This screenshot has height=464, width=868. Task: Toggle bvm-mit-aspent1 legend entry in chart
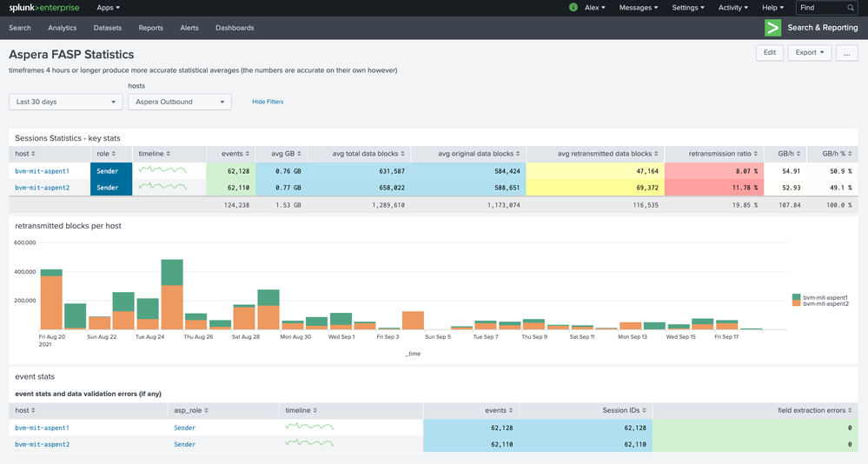(820, 297)
